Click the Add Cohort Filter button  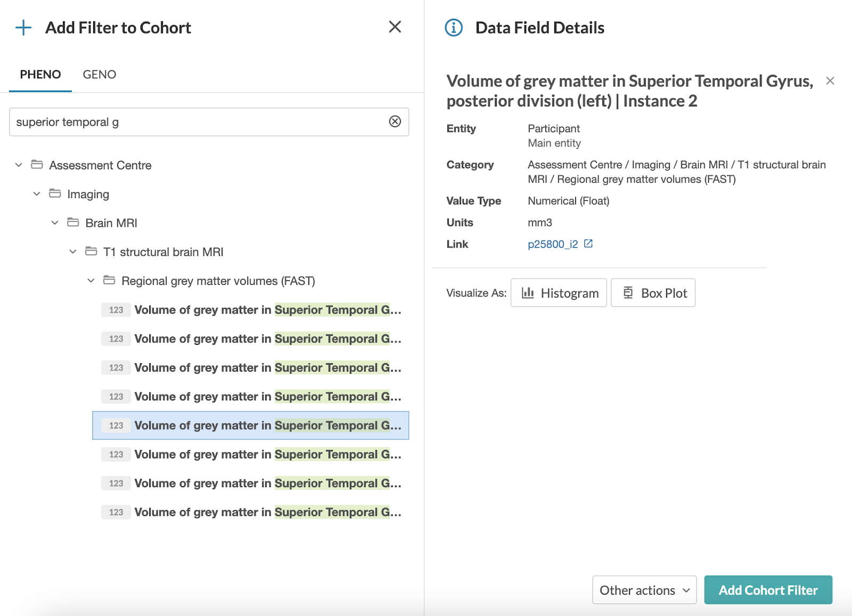(x=768, y=590)
